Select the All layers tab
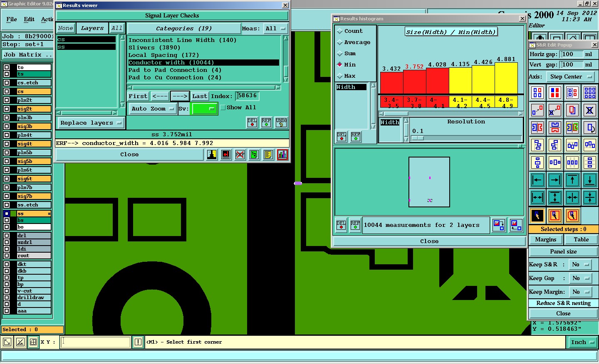Screen dimensions: 599x364 117,28
